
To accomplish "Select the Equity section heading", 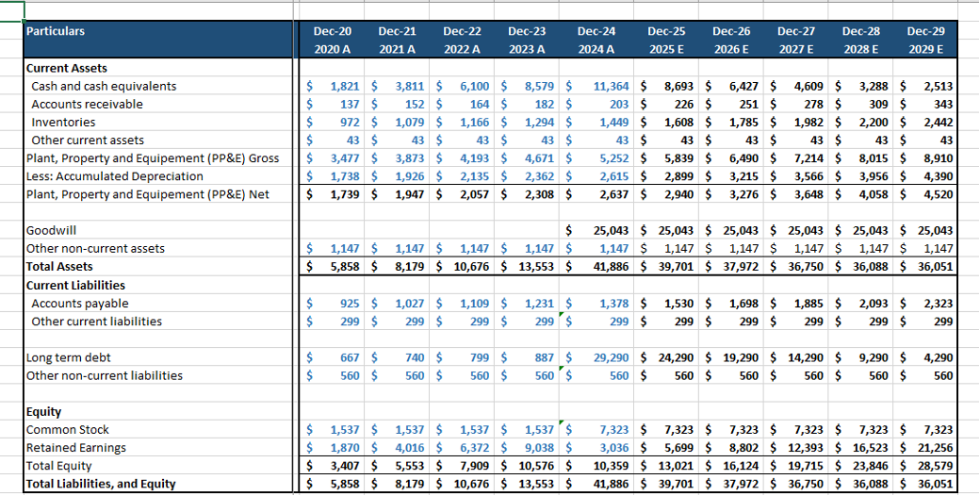I will tap(43, 411).
